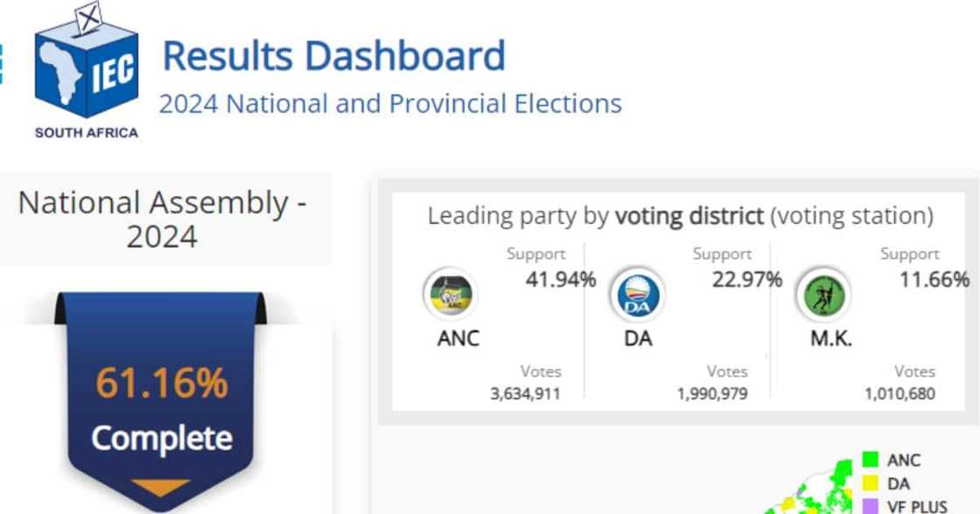980x514 pixels.
Task: Open the National Assembly - 2024 heading
Action: point(163,219)
